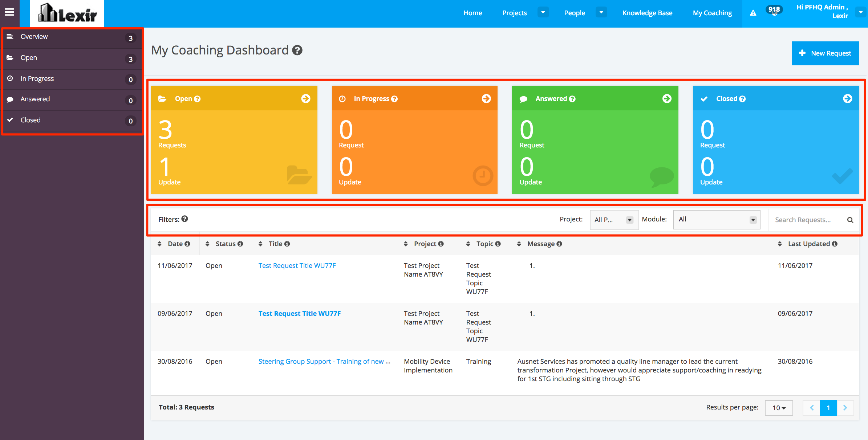Click the New Request button
Viewport: 868px width, 440px height.
825,53
